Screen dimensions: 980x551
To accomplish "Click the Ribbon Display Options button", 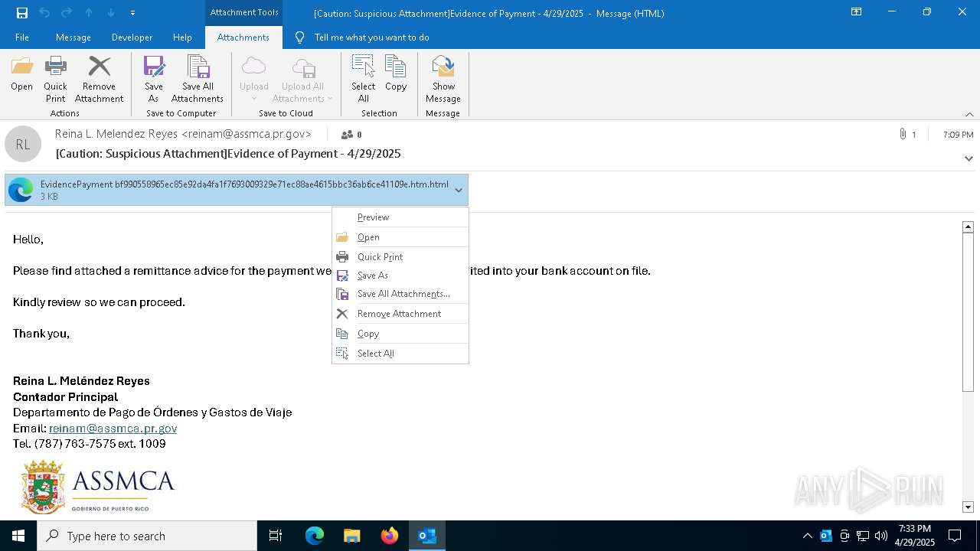I will 857,12.
